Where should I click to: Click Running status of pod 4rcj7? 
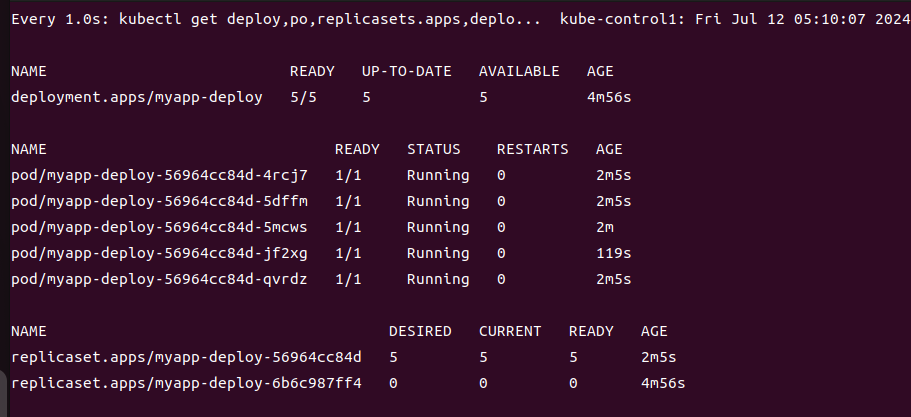(438, 175)
